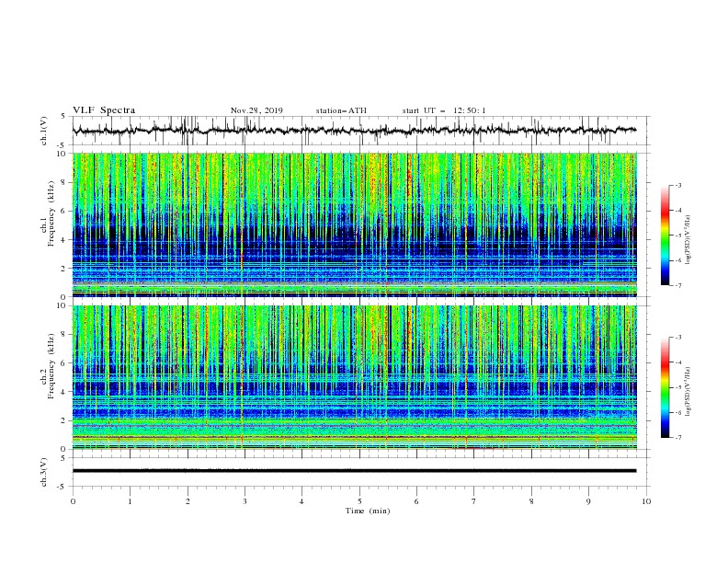The image size is (728, 563).
Task: Click the "ch.1 Frequency (kHz)" axis label
Action: (48, 212)
